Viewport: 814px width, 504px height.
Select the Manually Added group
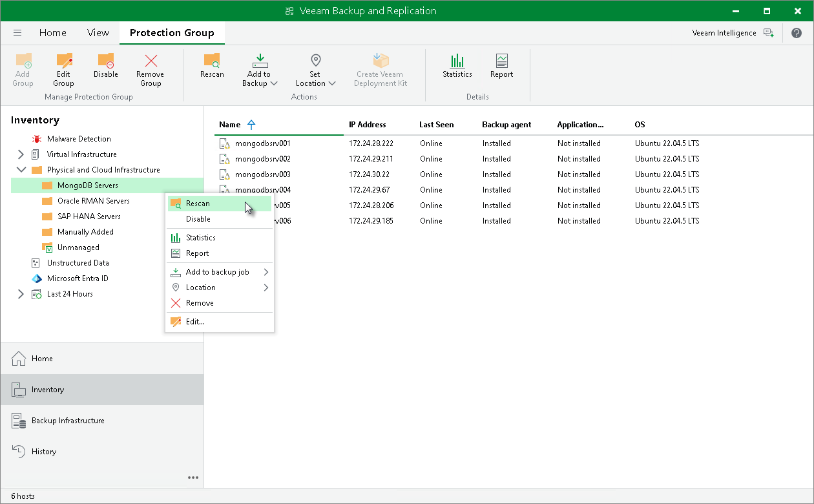[x=85, y=232]
